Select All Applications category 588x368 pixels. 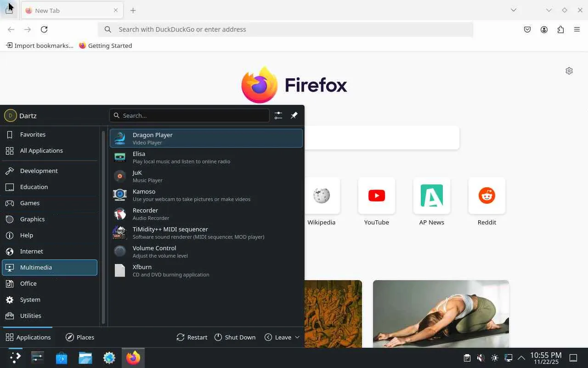[50, 150]
